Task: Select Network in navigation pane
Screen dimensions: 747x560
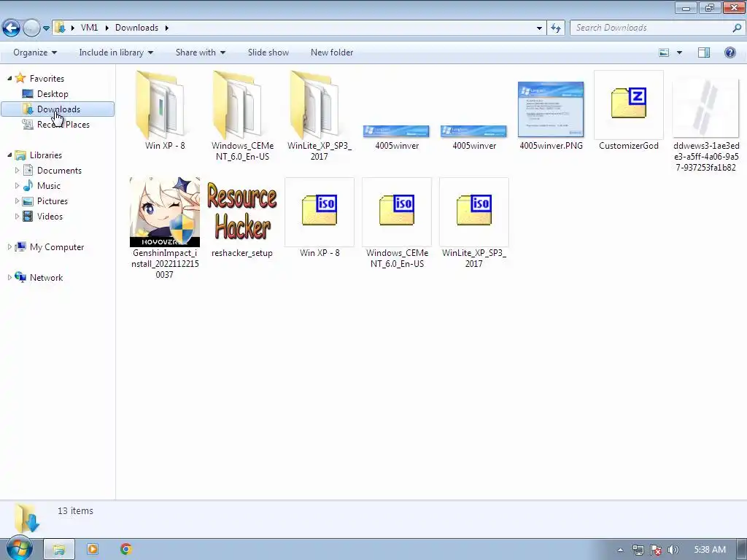Action: (46, 277)
